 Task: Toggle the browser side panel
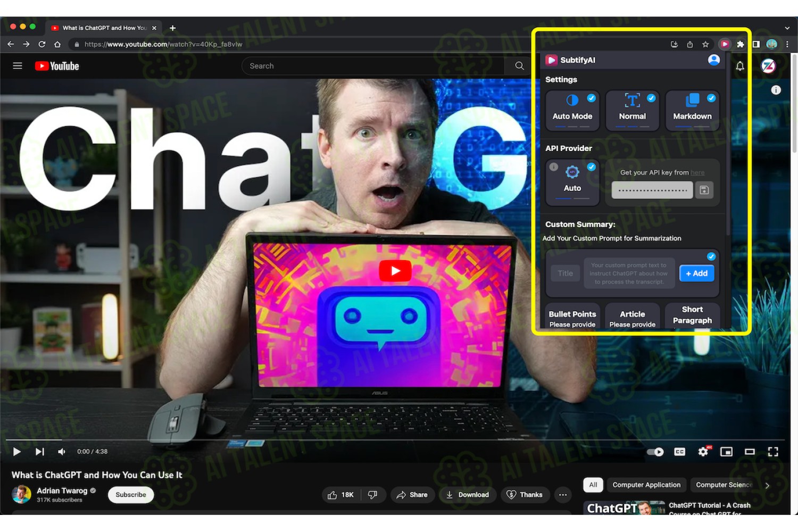[756, 44]
